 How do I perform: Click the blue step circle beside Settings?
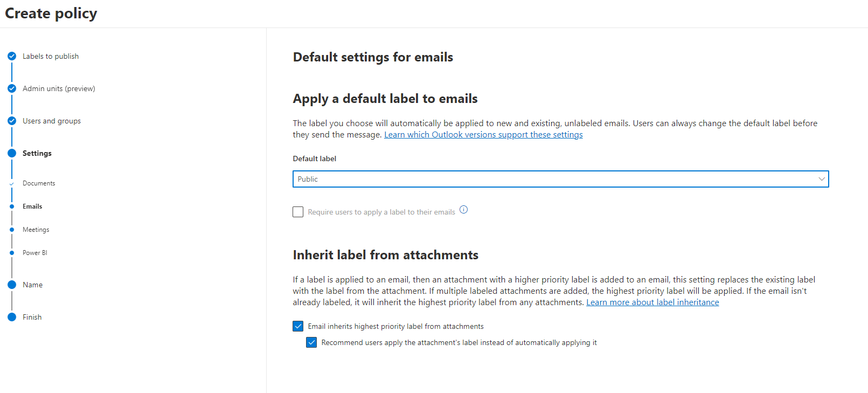point(12,153)
